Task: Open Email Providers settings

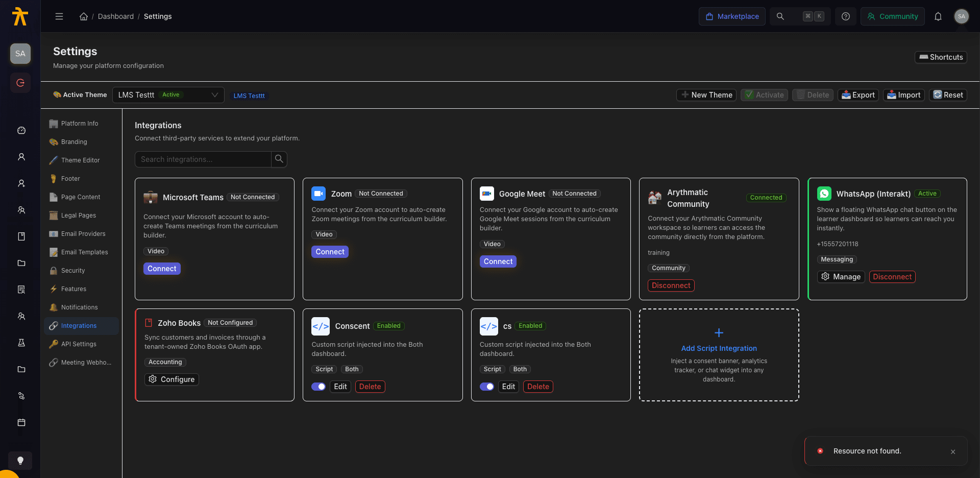Action: (x=82, y=234)
